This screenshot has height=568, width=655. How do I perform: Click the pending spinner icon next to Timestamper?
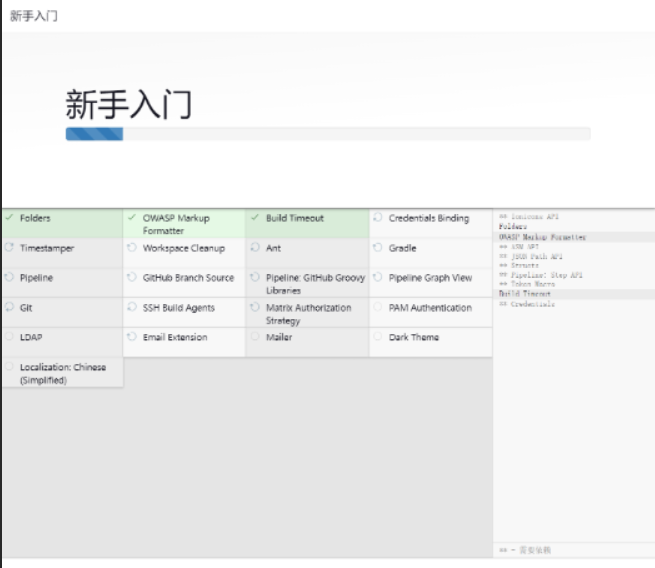(x=9, y=247)
